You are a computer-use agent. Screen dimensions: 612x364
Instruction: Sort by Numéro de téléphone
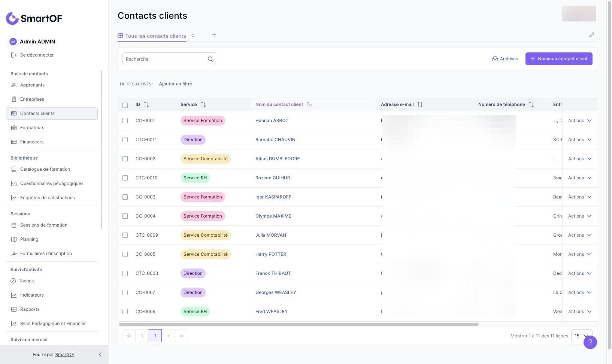click(x=531, y=104)
